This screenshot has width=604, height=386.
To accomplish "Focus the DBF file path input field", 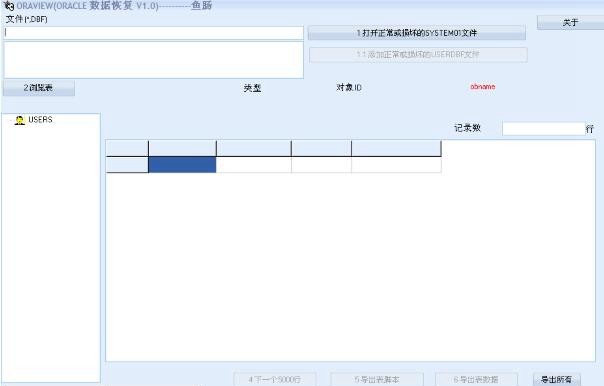I will (x=153, y=33).
